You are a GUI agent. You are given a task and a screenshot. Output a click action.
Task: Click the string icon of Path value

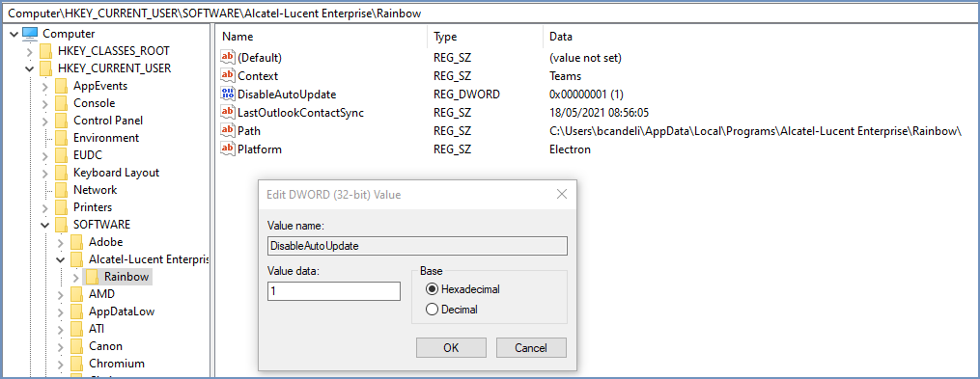228,131
